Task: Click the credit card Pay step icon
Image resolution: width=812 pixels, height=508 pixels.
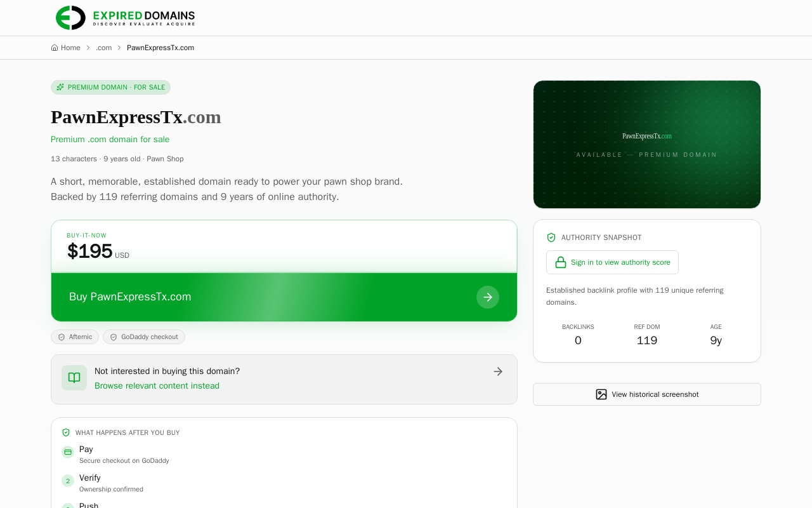Action: point(68,452)
